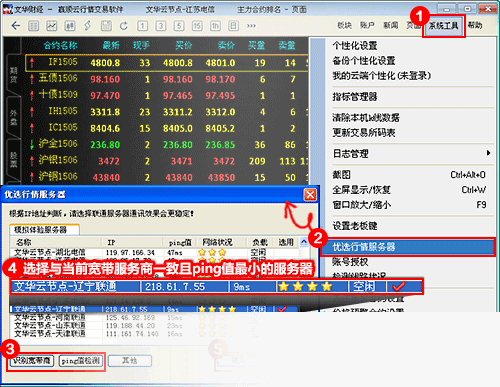Screen dimensions: 500x387
Task: Select the daily 日 period icon
Action: point(233,26)
